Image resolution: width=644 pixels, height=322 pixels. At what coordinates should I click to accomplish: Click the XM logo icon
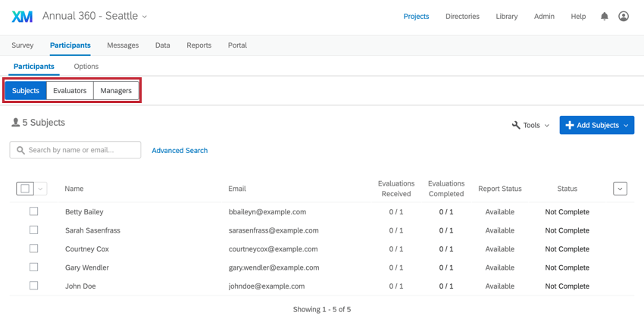(22, 16)
